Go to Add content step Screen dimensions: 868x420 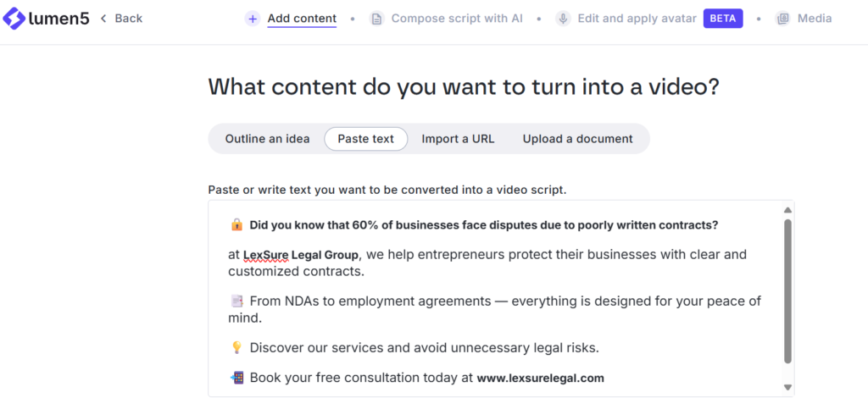pyautogui.click(x=302, y=19)
